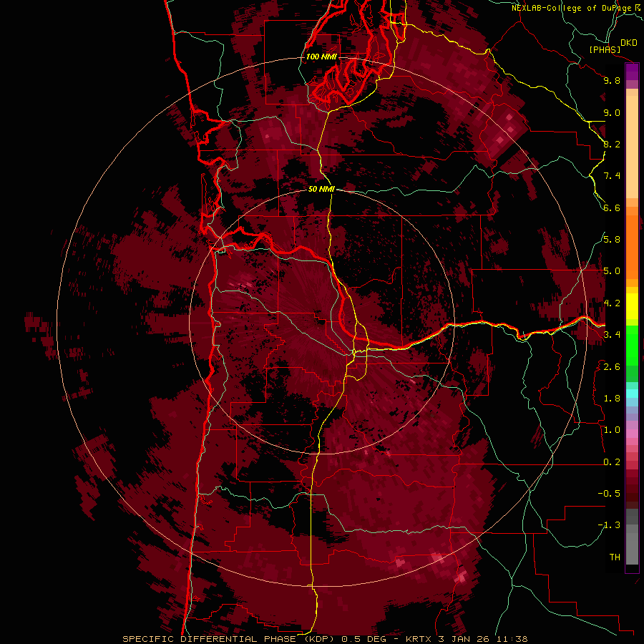Pick the purple segment atop the color bar
This screenshot has width=644, height=644.
coord(632,72)
